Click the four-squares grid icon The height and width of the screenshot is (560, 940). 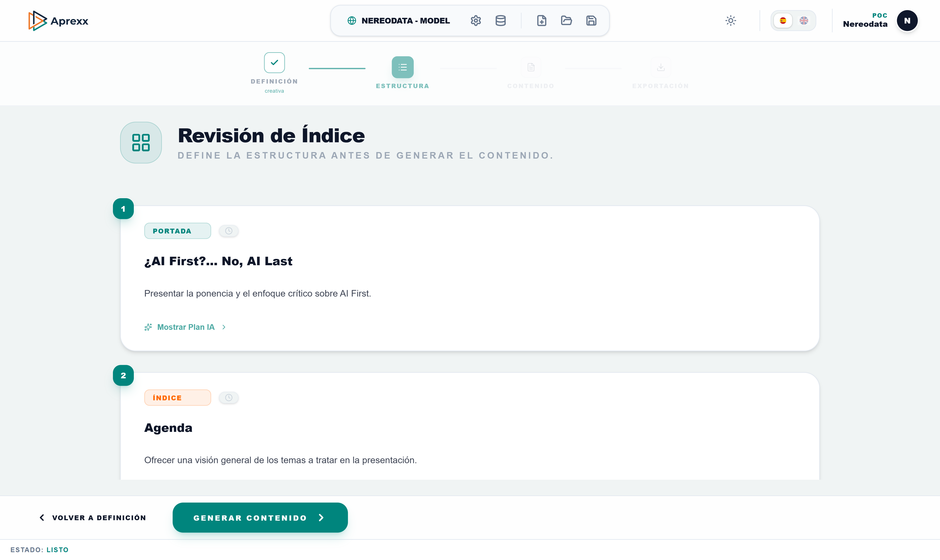pyautogui.click(x=141, y=143)
